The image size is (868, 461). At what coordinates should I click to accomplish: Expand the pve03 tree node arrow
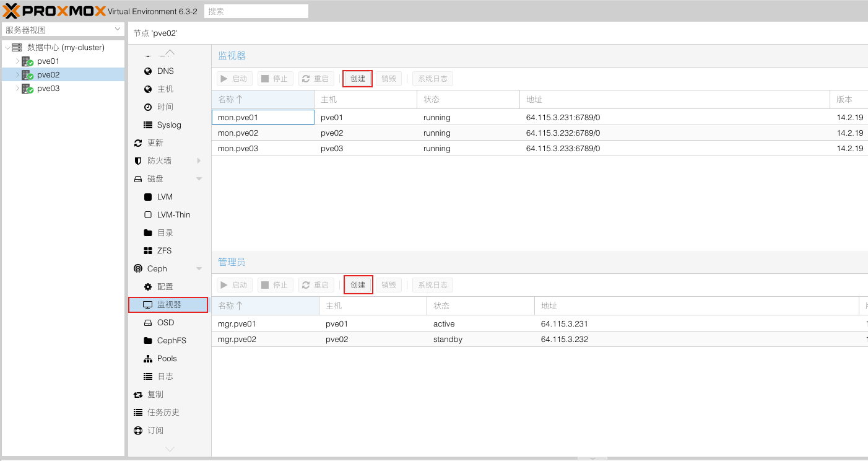18,89
